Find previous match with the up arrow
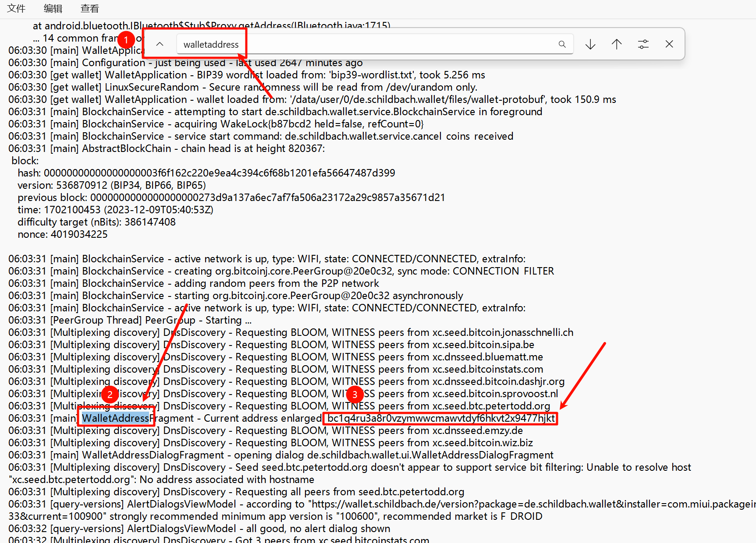 (x=617, y=44)
